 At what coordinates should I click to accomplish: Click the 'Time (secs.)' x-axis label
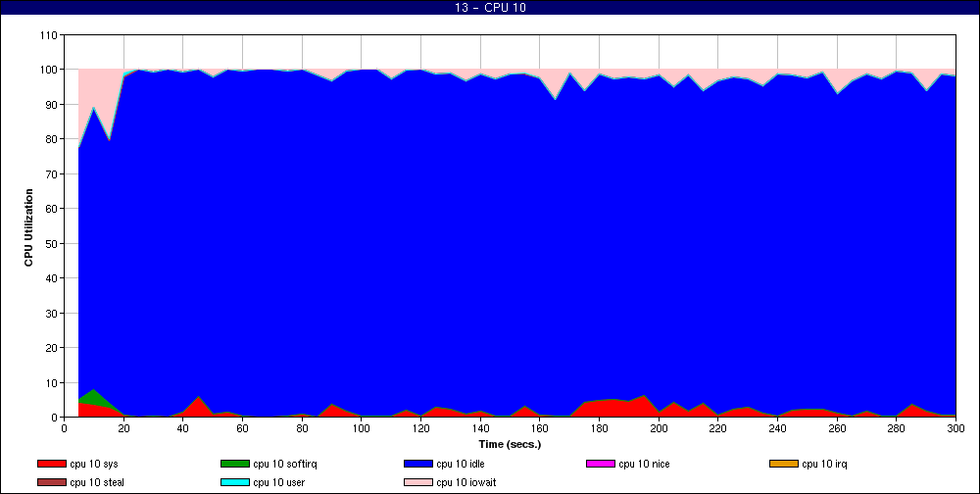(510, 445)
